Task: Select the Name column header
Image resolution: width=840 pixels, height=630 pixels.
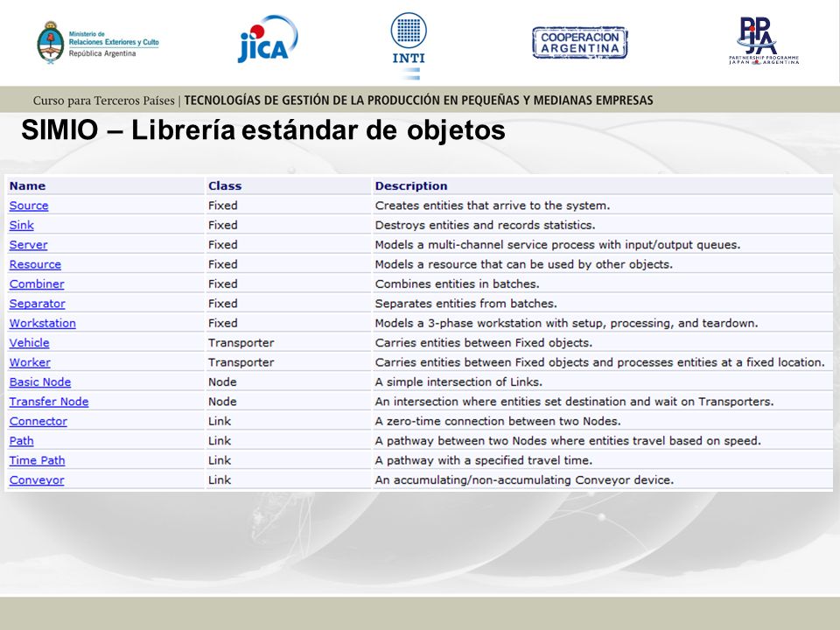Action: point(27,185)
